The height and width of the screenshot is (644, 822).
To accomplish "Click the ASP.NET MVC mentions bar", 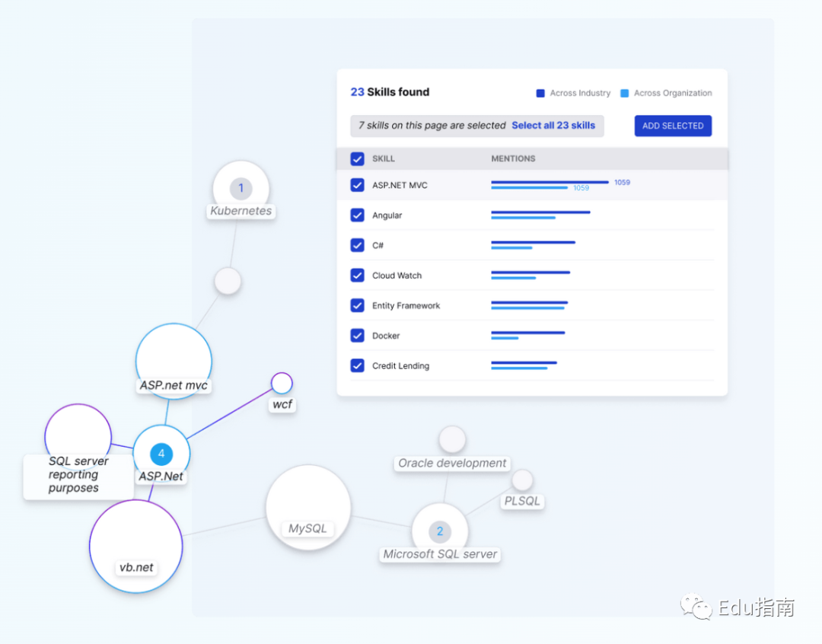I will 550,185.
